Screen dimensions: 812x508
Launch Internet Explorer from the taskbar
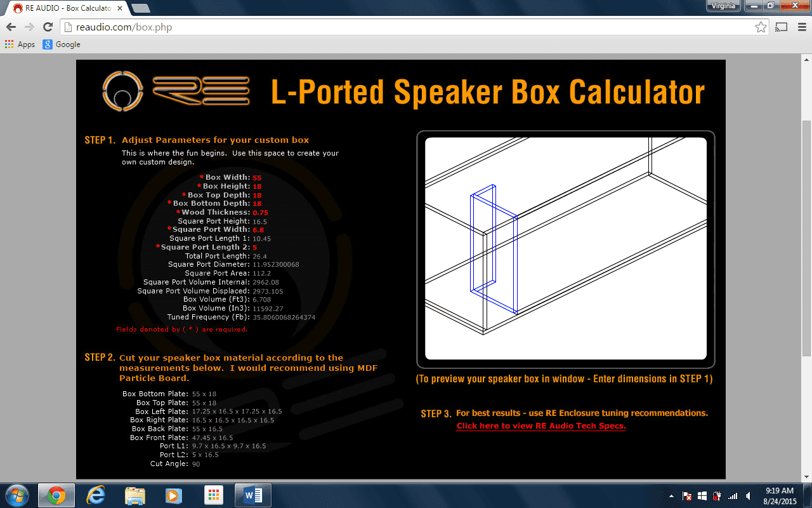(x=96, y=495)
